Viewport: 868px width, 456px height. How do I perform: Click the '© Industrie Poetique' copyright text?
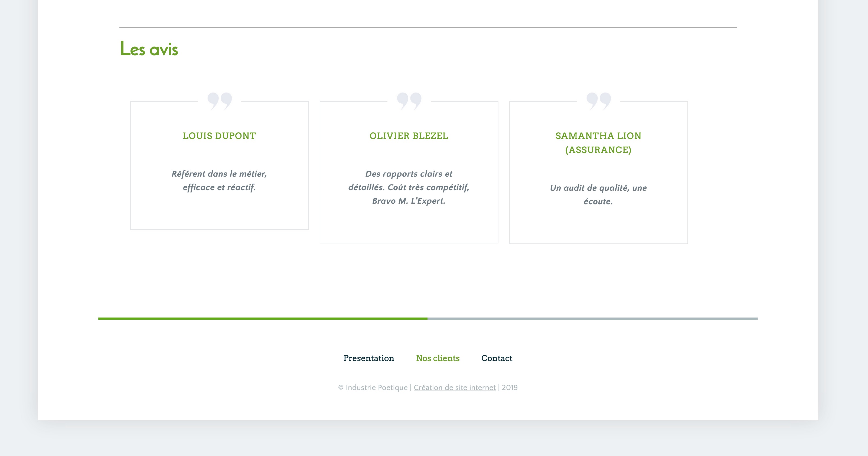pos(373,387)
